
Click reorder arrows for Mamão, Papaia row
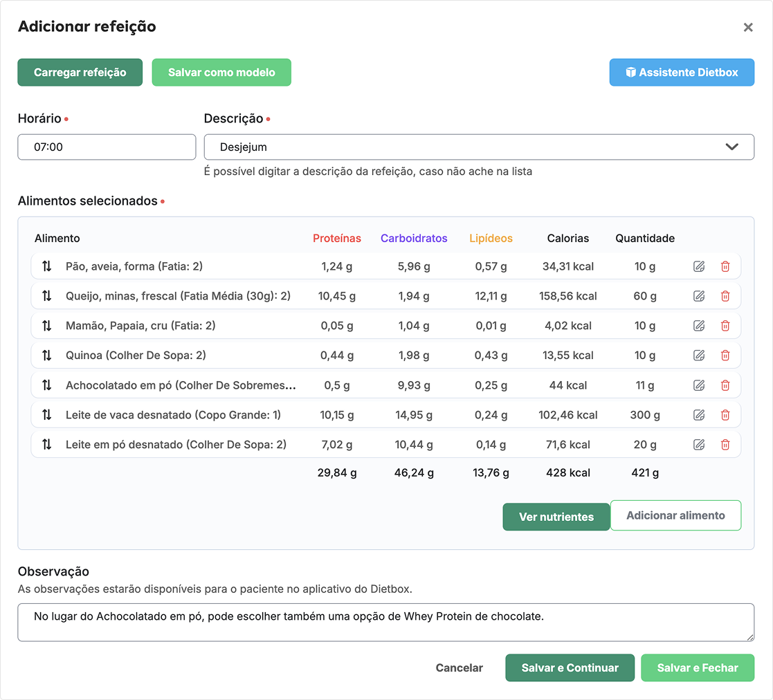[46, 326]
